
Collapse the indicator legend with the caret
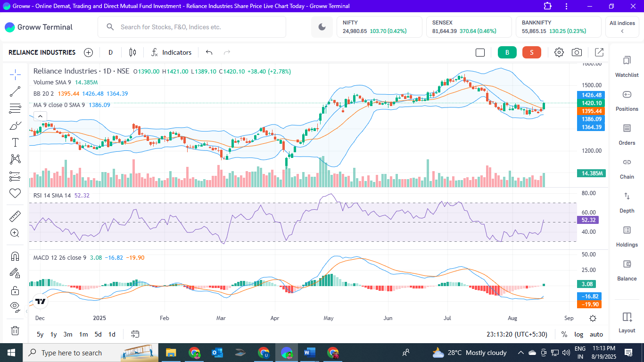(x=40, y=116)
